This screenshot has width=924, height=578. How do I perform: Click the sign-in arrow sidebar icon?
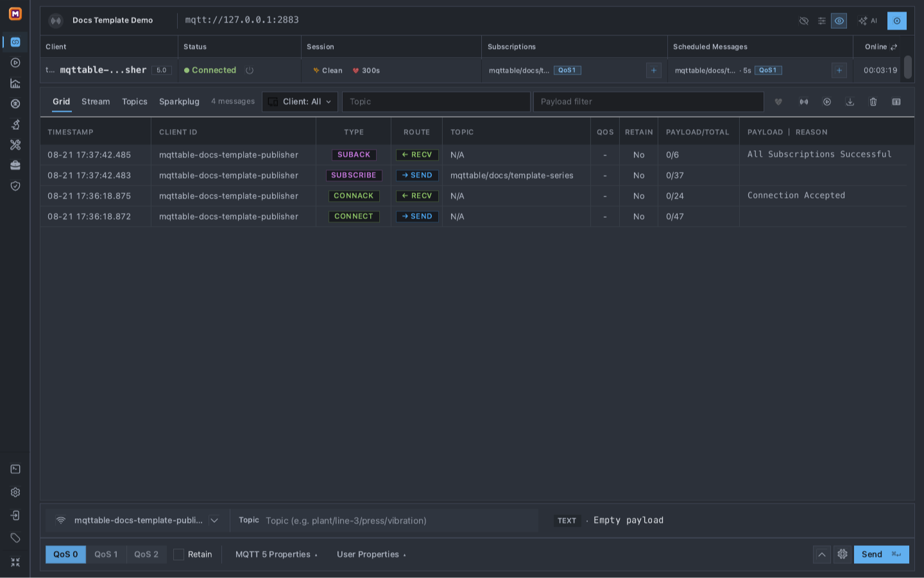tap(15, 516)
